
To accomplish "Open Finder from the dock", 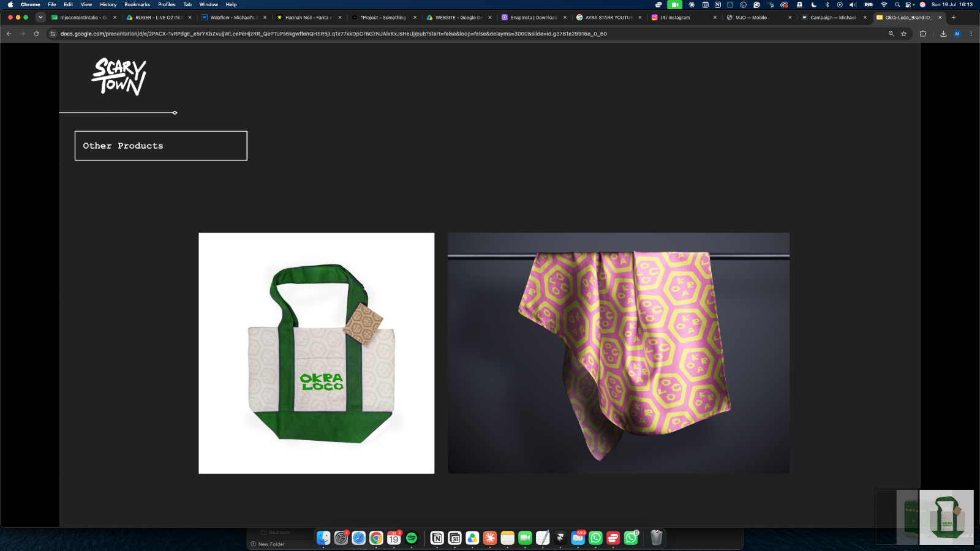I will pos(323,538).
